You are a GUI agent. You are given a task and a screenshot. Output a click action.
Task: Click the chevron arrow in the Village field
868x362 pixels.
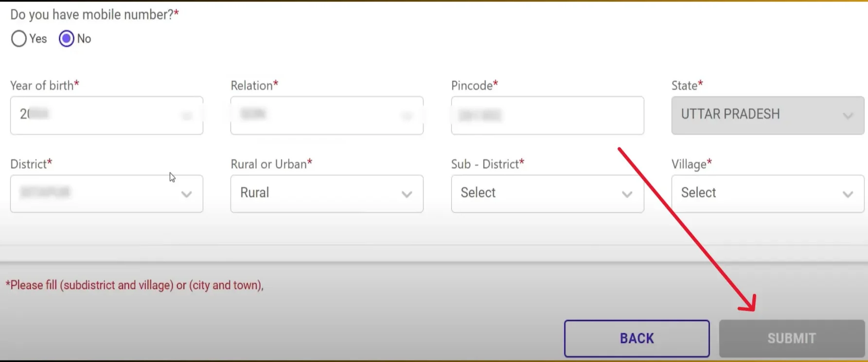pyautogui.click(x=848, y=194)
